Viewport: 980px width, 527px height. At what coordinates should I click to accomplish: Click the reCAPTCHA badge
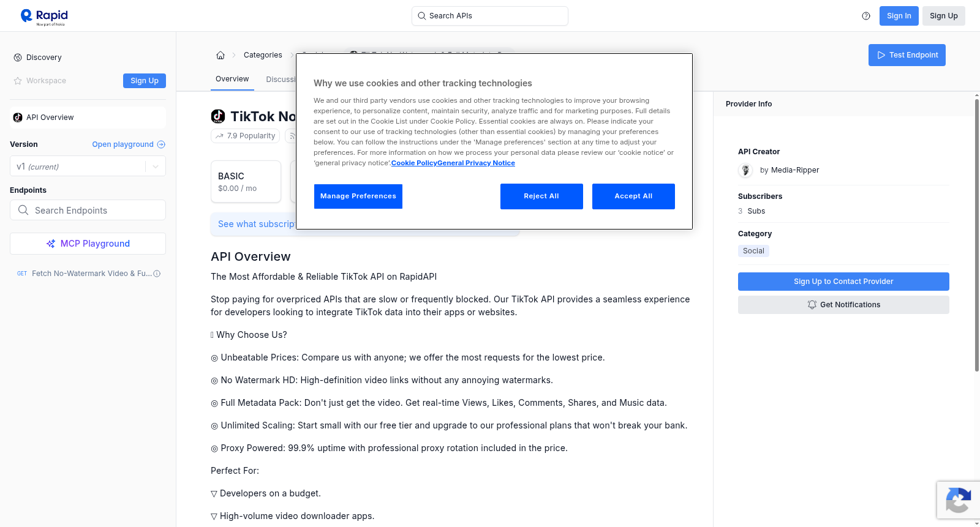[958, 500]
